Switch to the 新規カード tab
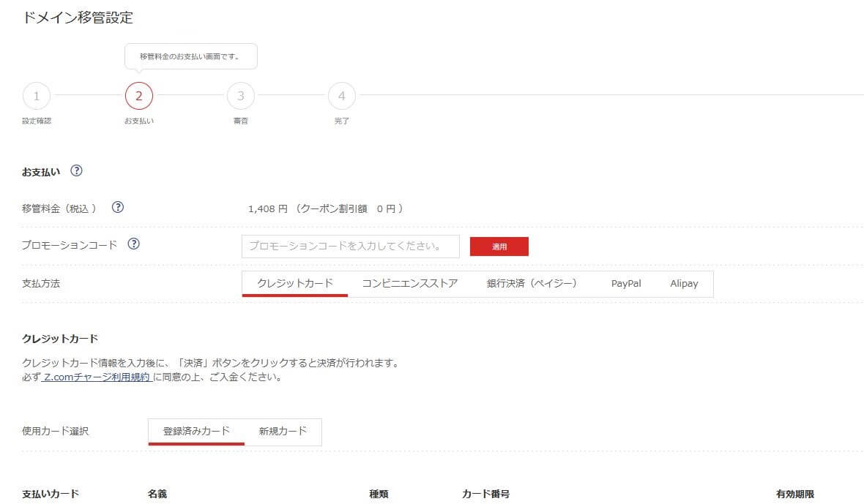864x504 pixels. point(283,432)
